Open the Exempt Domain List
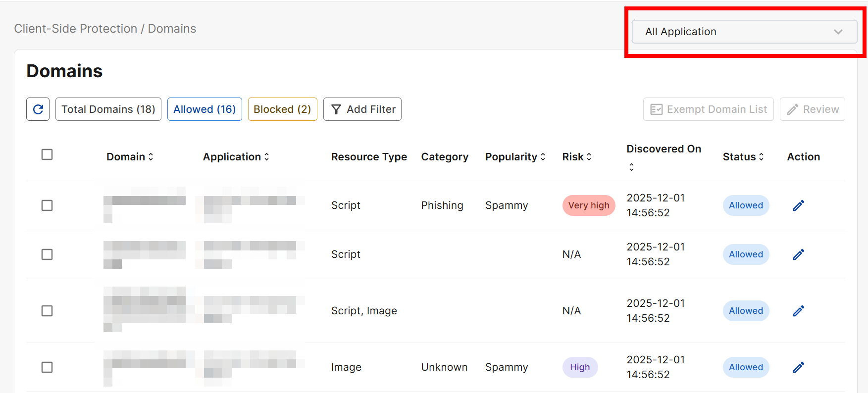This screenshot has width=868, height=393. (708, 109)
